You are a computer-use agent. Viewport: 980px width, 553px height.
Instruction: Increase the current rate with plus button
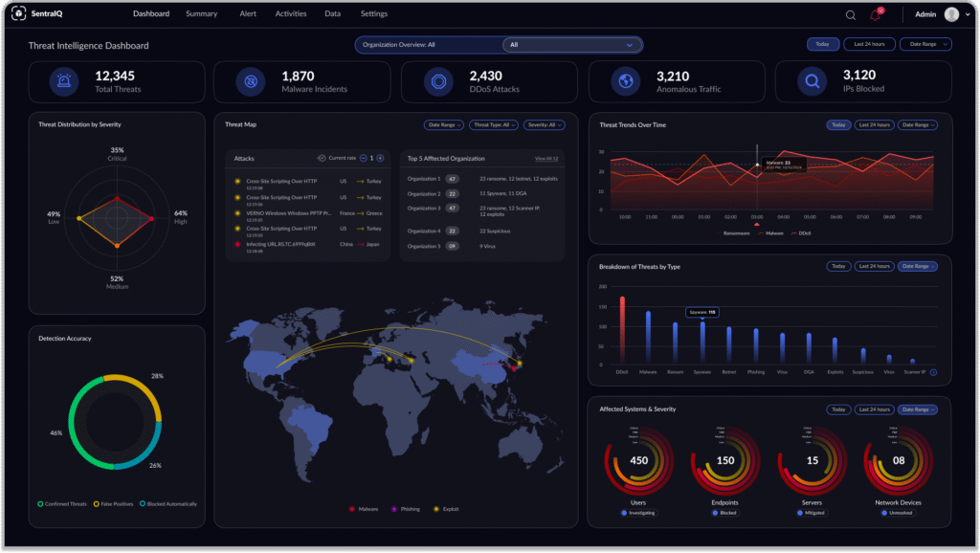point(380,158)
